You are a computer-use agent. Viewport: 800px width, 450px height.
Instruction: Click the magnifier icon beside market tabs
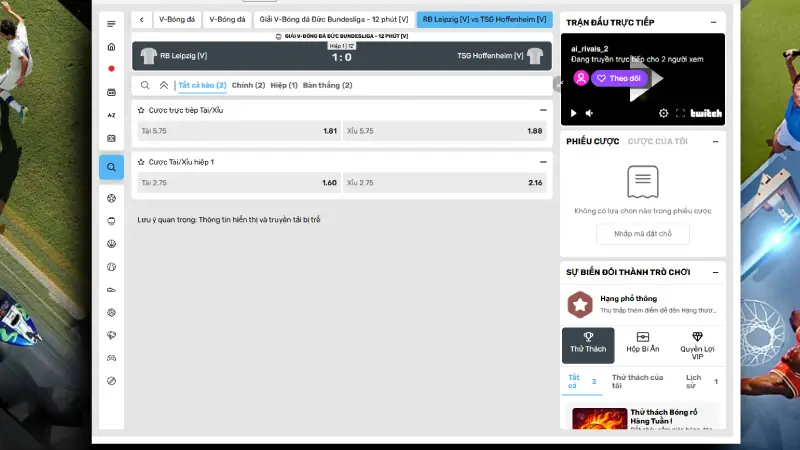tap(145, 86)
